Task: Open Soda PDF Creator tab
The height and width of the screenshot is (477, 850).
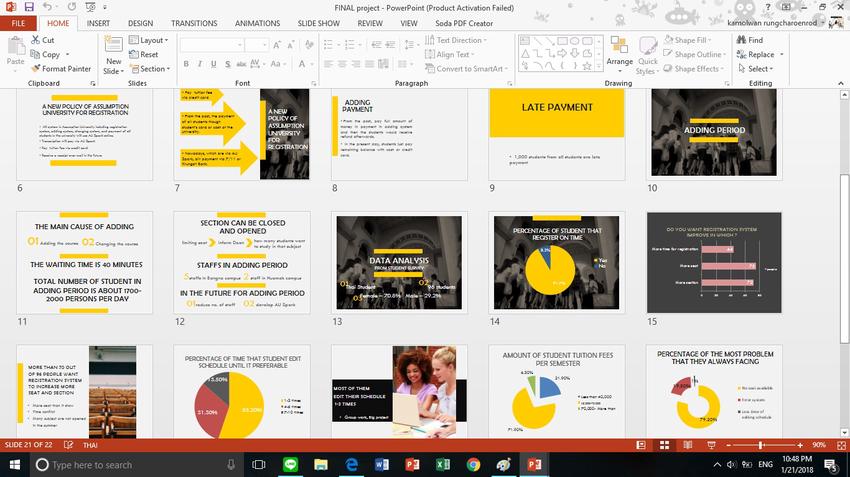Action: tap(464, 23)
